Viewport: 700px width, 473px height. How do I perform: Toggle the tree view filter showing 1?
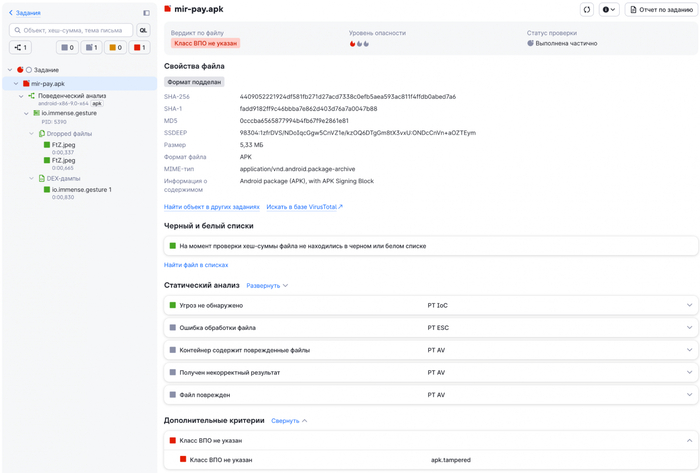pos(21,47)
